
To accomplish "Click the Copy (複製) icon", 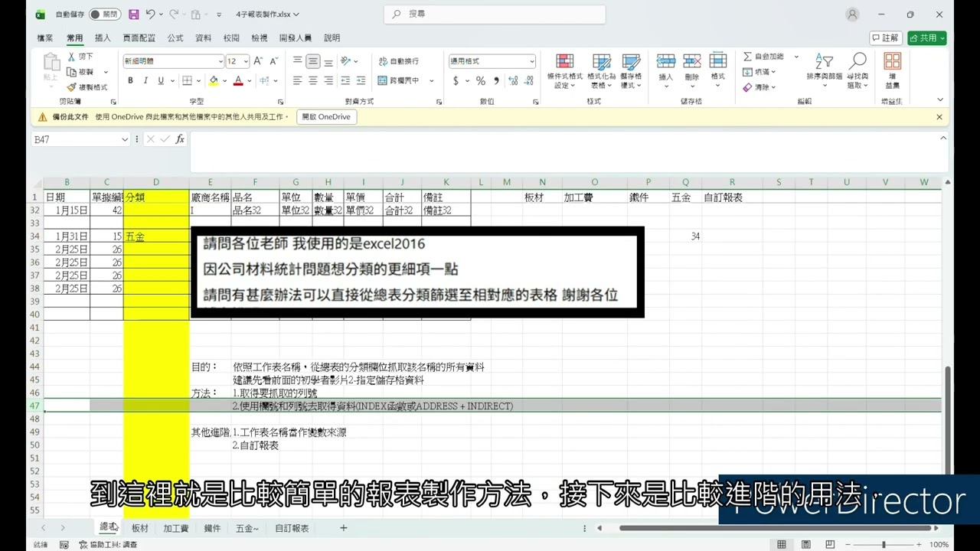I will pyautogui.click(x=71, y=72).
